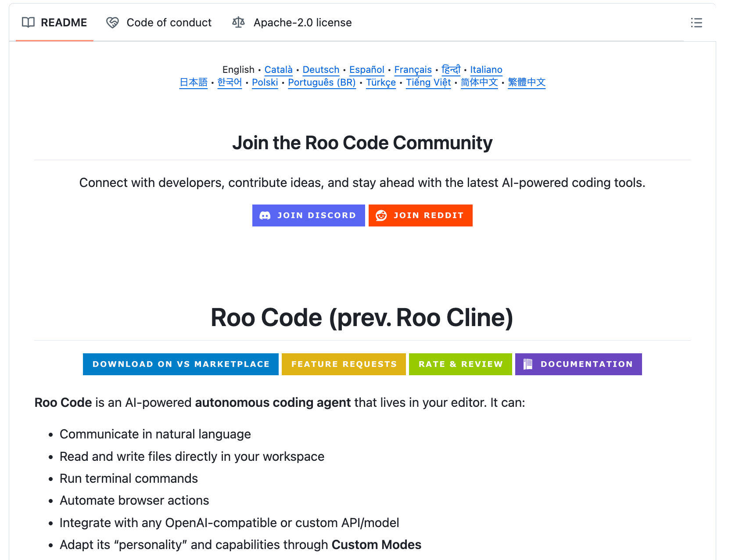This screenshot has width=732, height=560.
Task: Click the Join Discord button
Action: click(309, 215)
